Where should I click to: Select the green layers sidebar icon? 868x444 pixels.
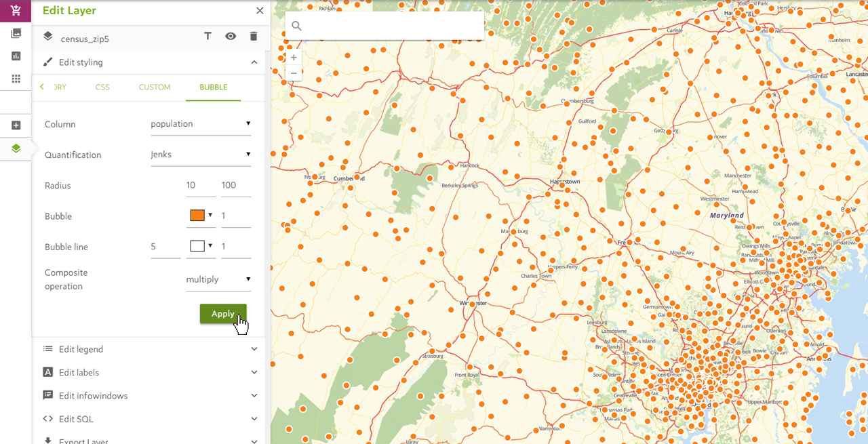point(16,148)
